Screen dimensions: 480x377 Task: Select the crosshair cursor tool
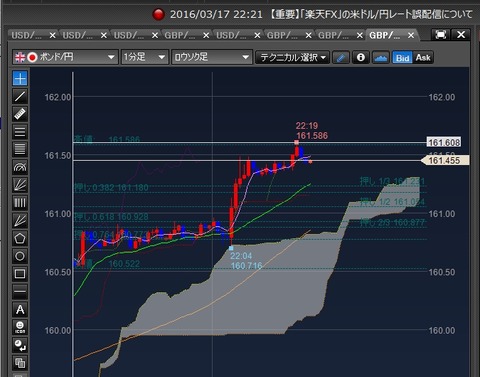point(20,79)
